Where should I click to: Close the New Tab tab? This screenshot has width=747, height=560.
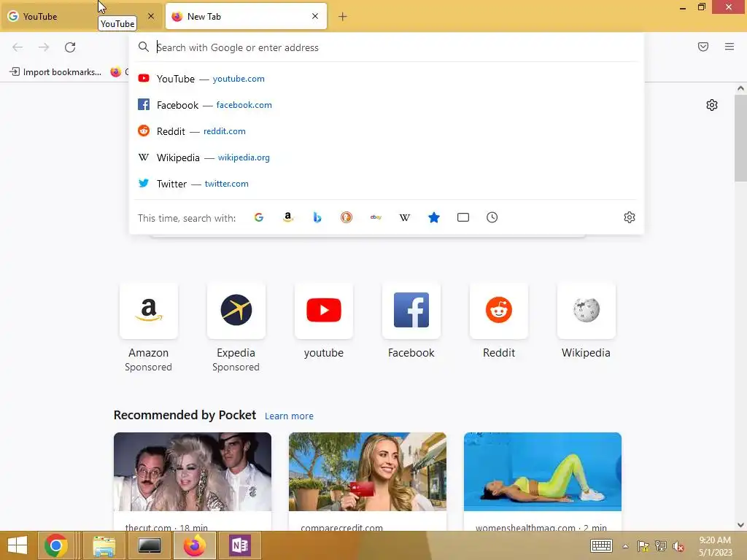[x=315, y=16]
